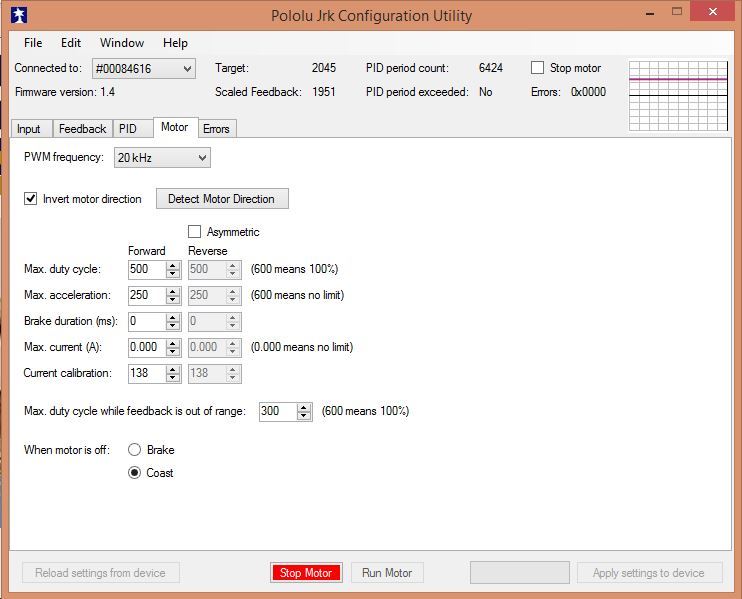
Task: Switch to the Errors tab
Action: (216, 129)
